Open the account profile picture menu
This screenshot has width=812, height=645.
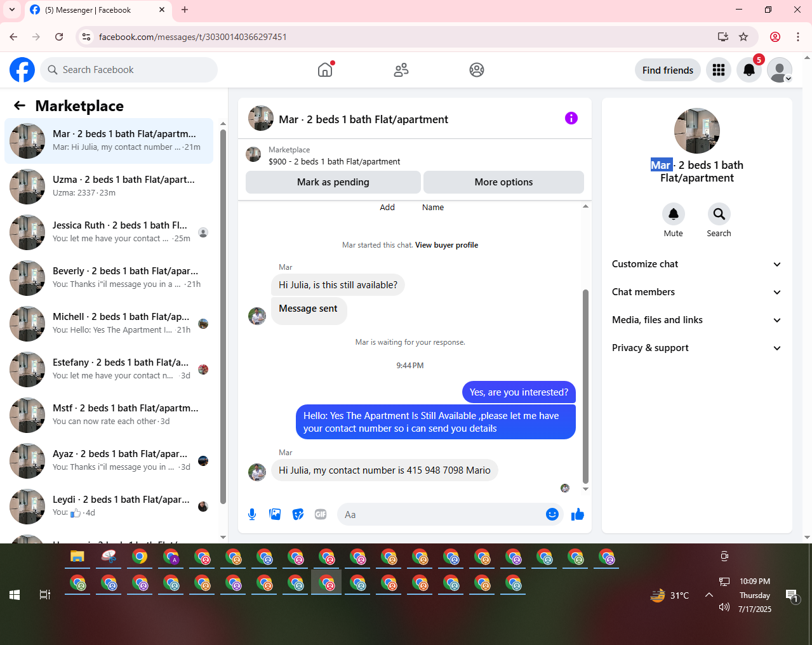(780, 70)
